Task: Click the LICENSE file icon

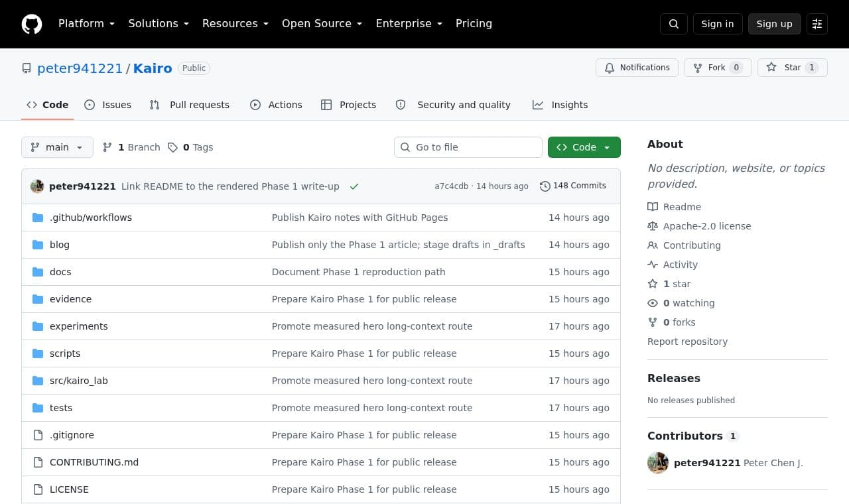Action: click(38, 489)
